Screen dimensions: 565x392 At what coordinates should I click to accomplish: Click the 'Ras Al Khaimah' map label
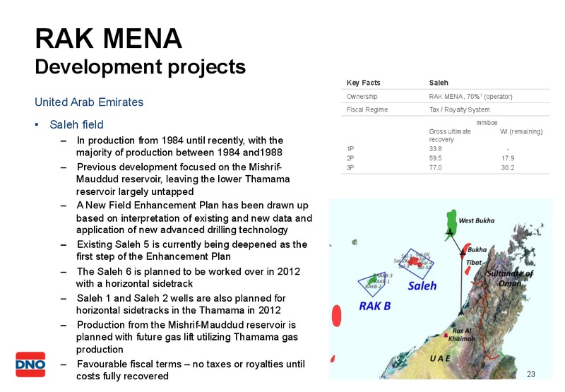click(461, 335)
